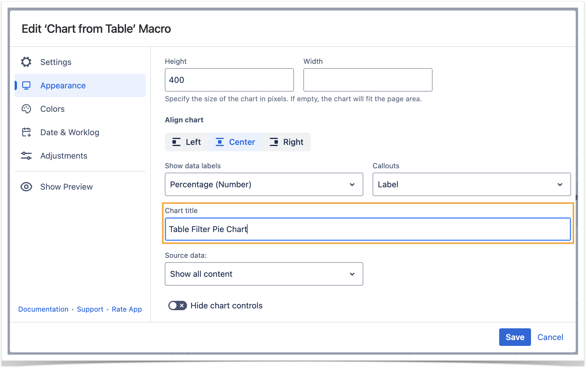Click the Settings gear icon
The image size is (588, 369).
coord(26,62)
